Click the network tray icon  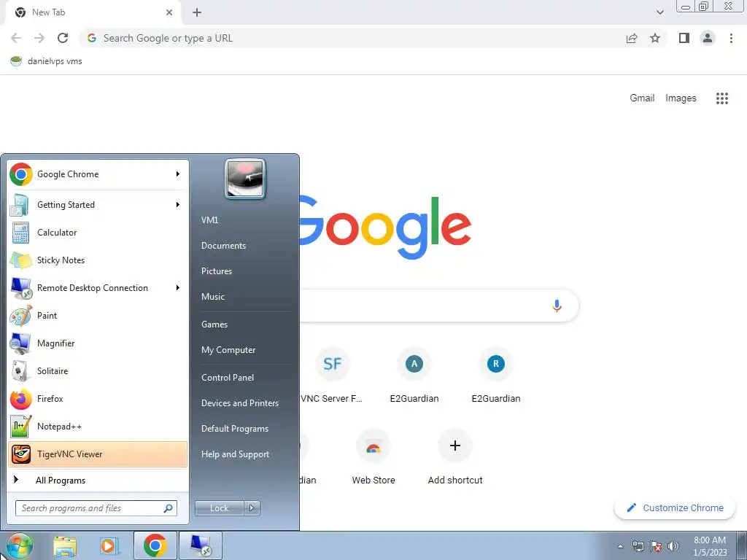pyautogui.click(x=638, y=546)
